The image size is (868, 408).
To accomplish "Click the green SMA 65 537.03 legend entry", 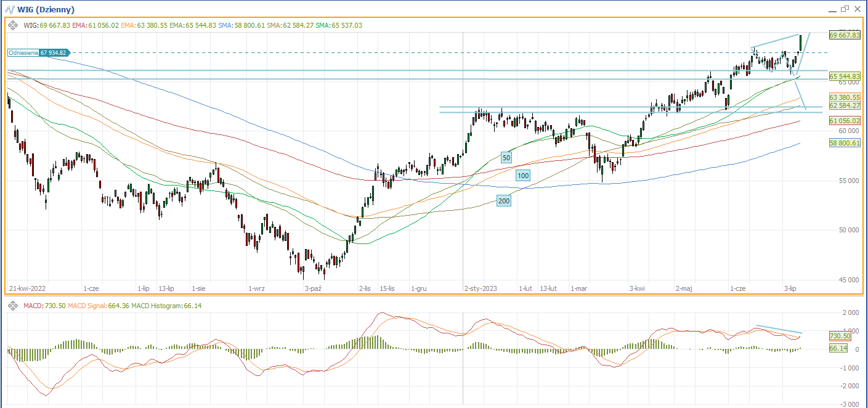I will point(339,25).
